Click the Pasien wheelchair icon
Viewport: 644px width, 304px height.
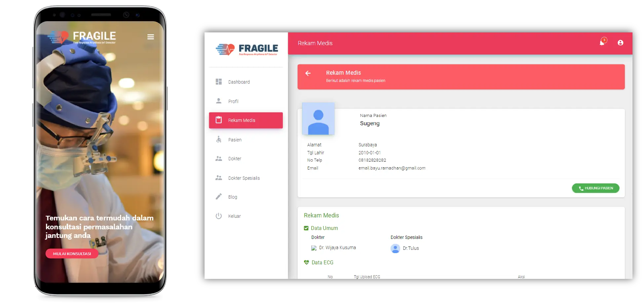pos(219,139)
